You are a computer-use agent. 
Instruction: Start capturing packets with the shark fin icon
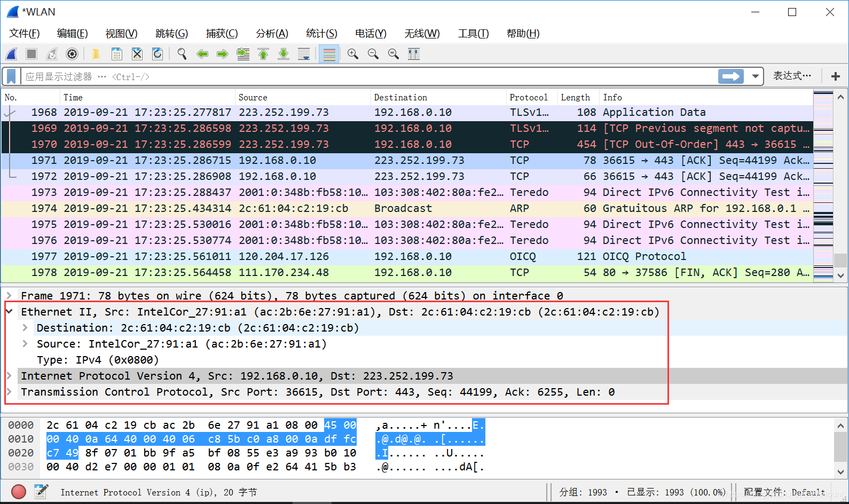[11, 54]
